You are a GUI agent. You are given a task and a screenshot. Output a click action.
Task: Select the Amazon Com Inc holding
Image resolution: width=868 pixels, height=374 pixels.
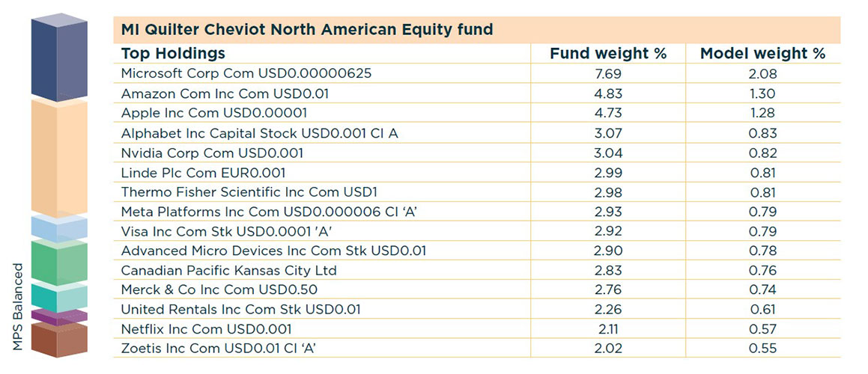(225, 93)
